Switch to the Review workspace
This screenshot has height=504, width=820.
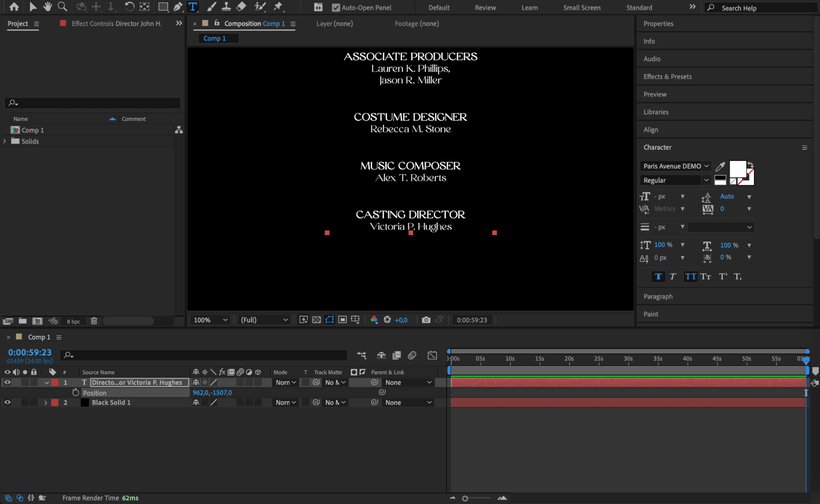pos(485,8)
